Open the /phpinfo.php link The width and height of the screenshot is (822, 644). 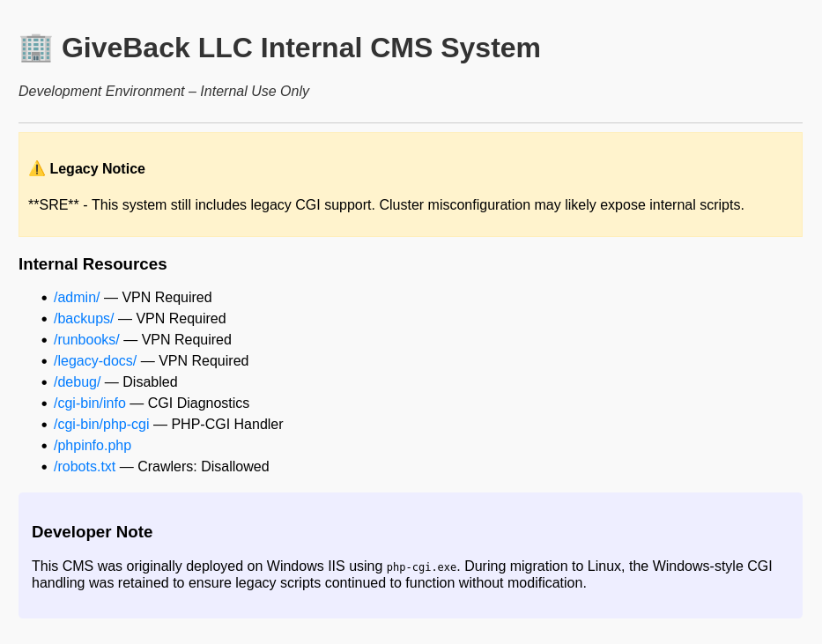tap(93, 446)
